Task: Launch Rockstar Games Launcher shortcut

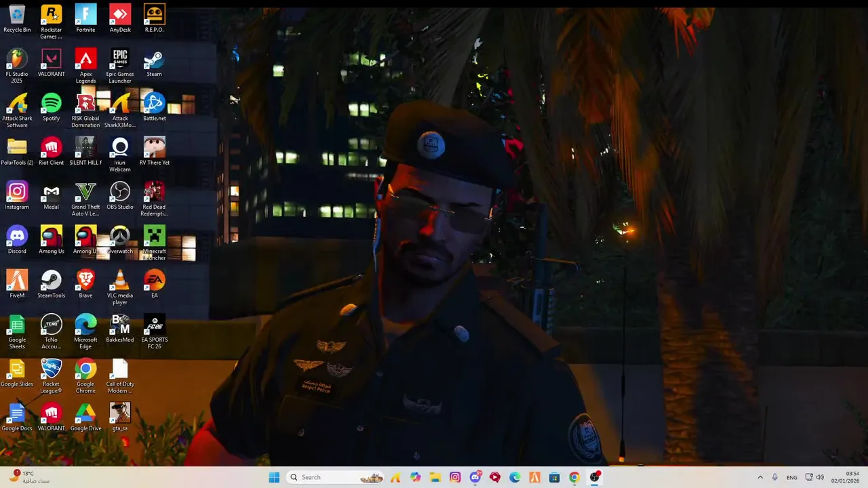Action: pos(52,22)
